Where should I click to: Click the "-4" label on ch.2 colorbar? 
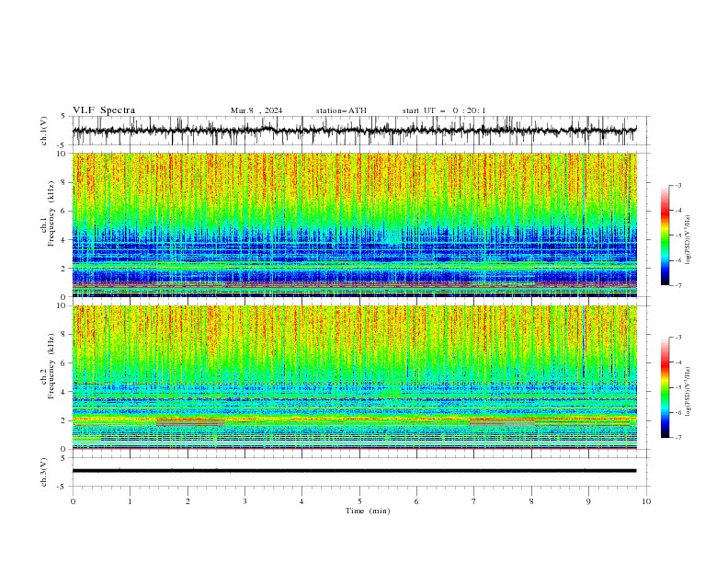pyautogui.click(x=678, y=362)
